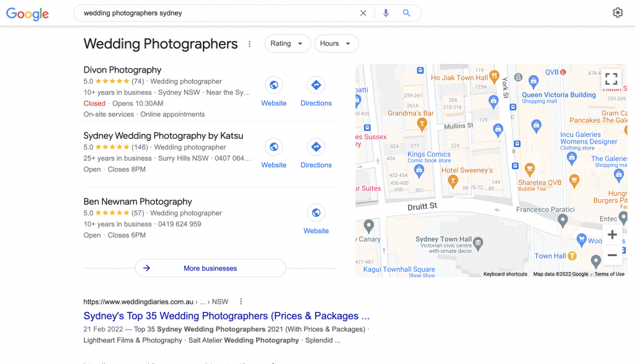
Task: Open Katsu wedding photography website globe icon
Action: [x=273, y=146]
